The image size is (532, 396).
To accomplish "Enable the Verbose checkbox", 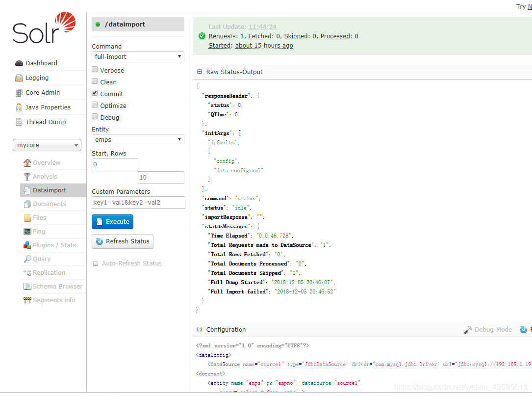I will coord(95,70).
